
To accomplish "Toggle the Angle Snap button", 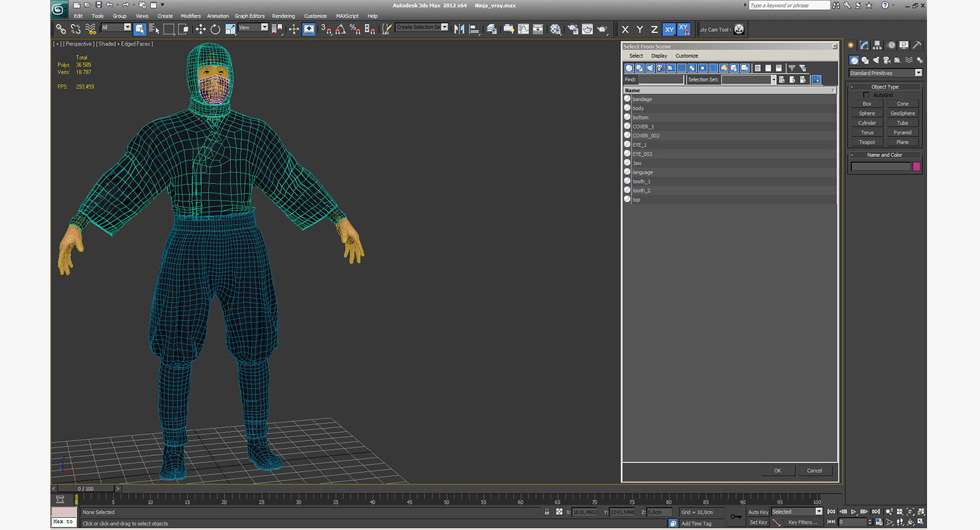I will pos(340,29).
